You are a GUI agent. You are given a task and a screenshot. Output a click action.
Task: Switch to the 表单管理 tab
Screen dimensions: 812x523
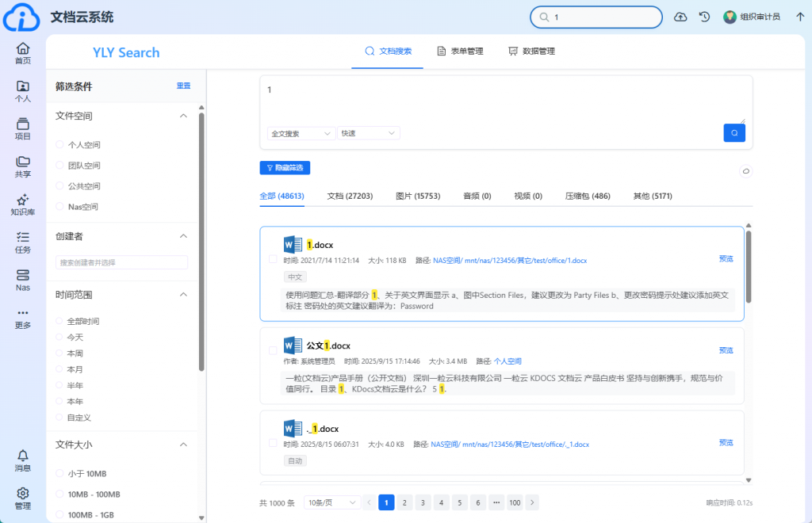tap(460, 51)
